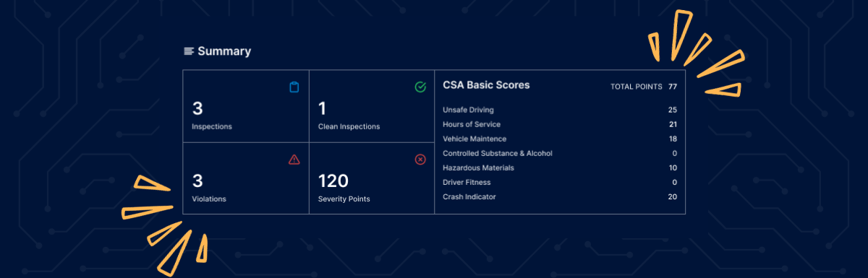The image size is (868, 278).
Task: Click the Total Points value 77
Action: pyautogui.click(x=672, y=87)
